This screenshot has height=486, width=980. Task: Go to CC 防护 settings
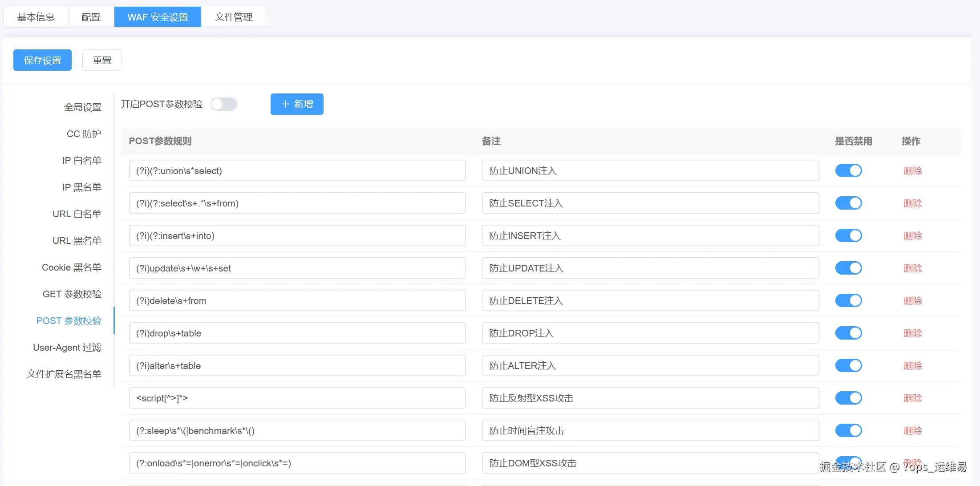(x=84, y=134)
